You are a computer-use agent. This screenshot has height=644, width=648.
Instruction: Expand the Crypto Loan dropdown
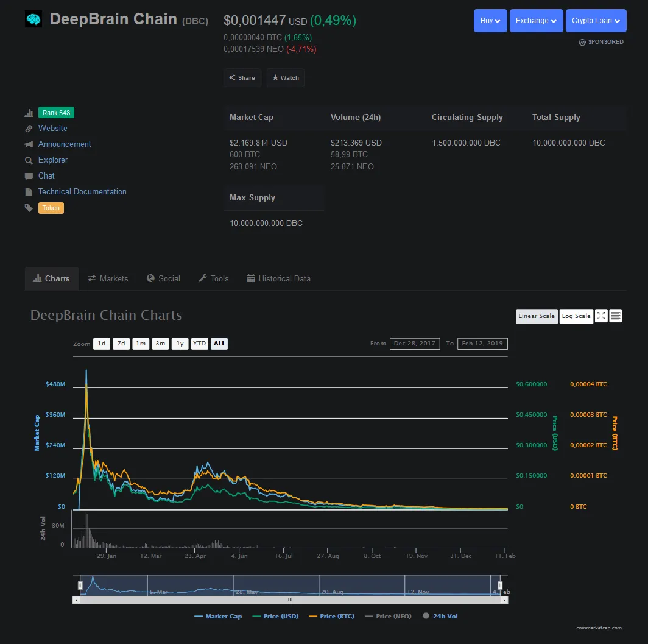[596, 21]
